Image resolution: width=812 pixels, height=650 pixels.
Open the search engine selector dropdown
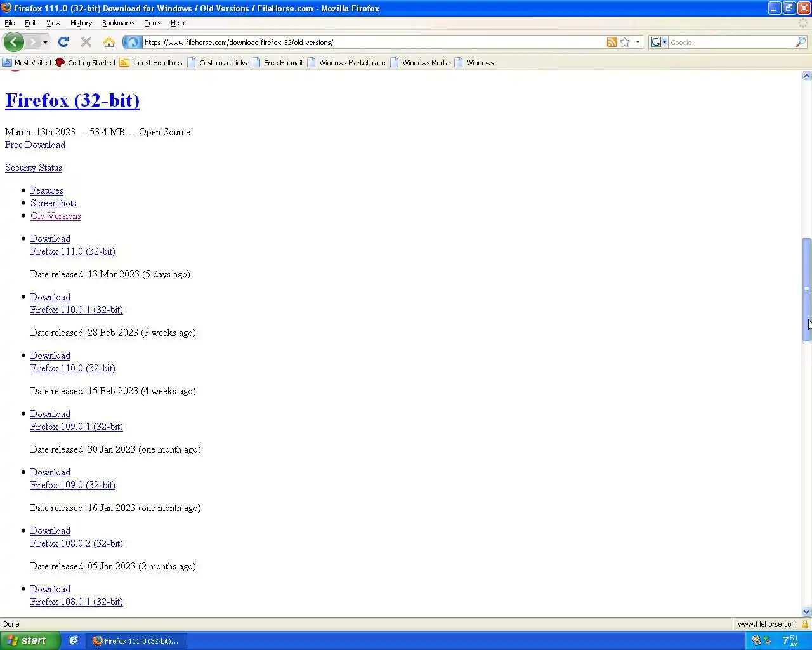(658, 43)
